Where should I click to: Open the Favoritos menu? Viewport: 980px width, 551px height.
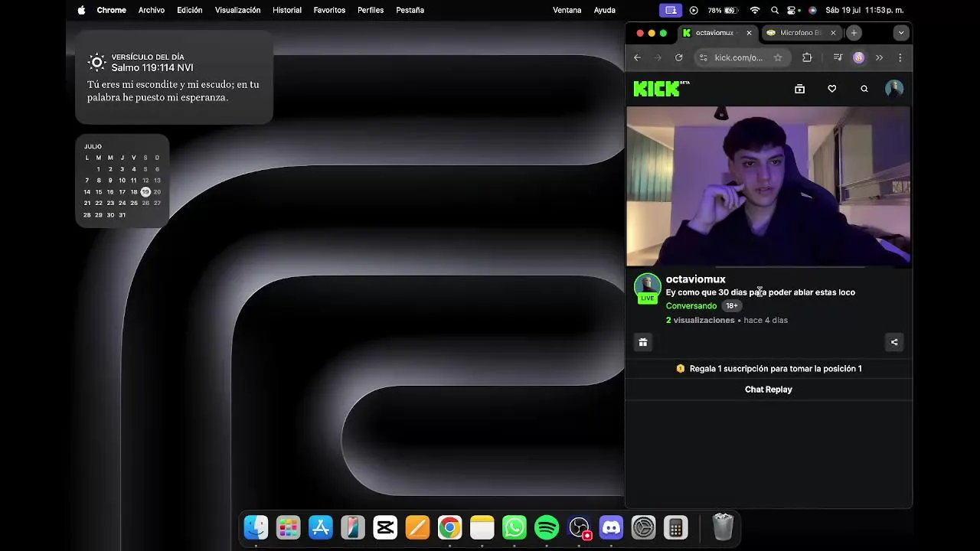pyautogui.click(x=329, y=10)
